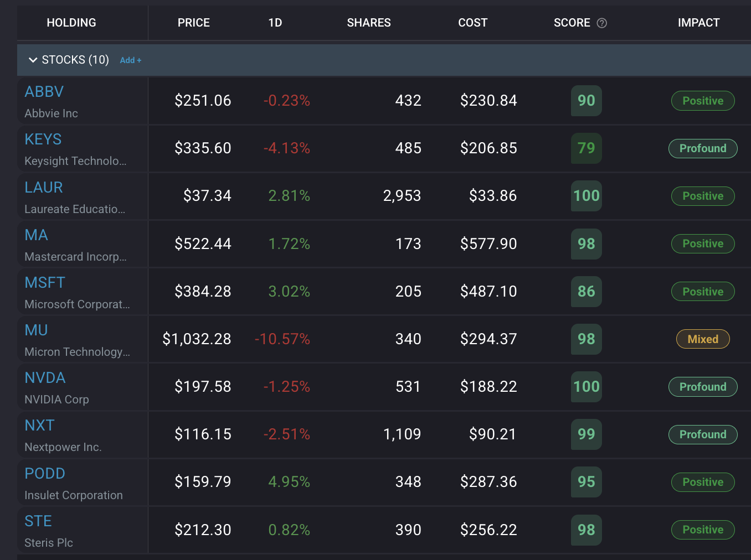
Task: Sort by the Shares column header
Action: coord(369,23)
